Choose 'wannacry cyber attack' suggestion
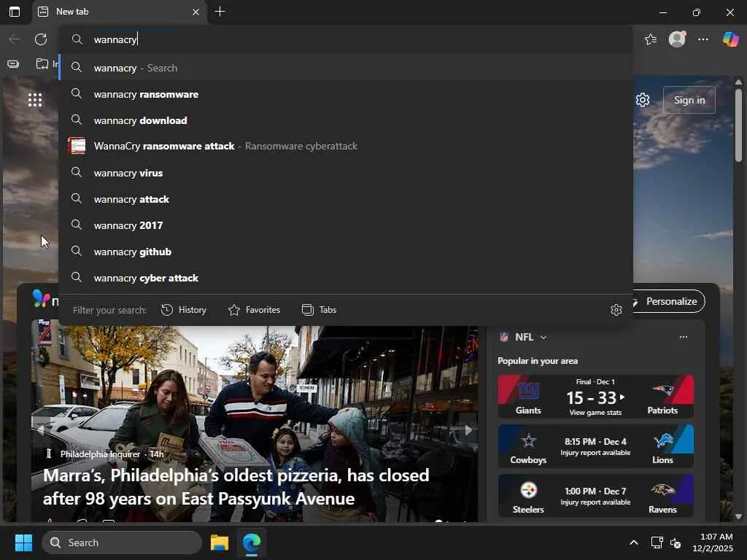Screen dimensions: 747x560 coord(346,278)
